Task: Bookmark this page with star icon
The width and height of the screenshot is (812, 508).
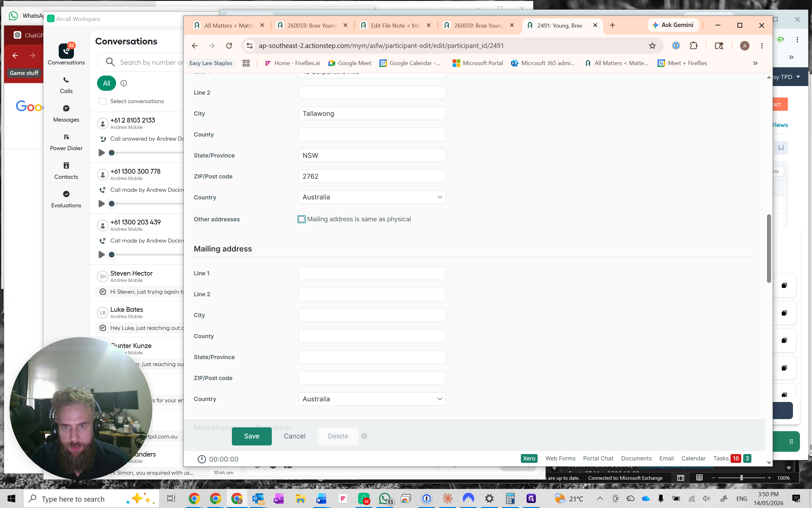Action: (x=652, y=46)
